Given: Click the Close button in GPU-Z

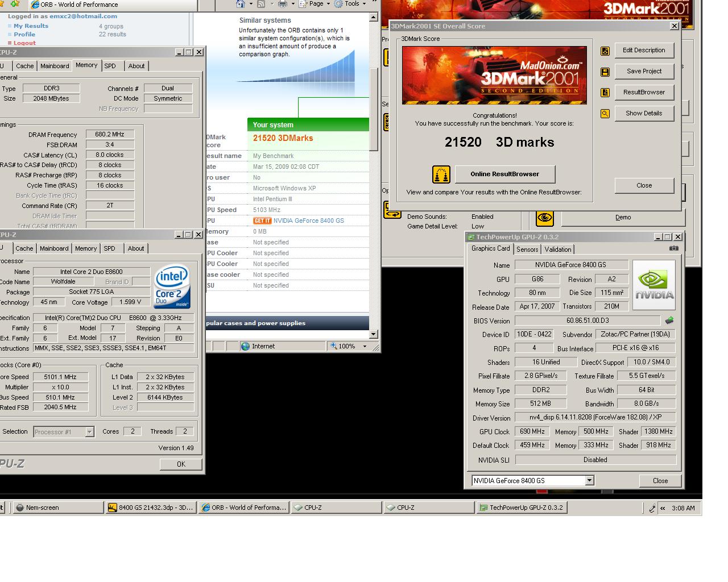Looking at the screenshot, I should point(660,481).
